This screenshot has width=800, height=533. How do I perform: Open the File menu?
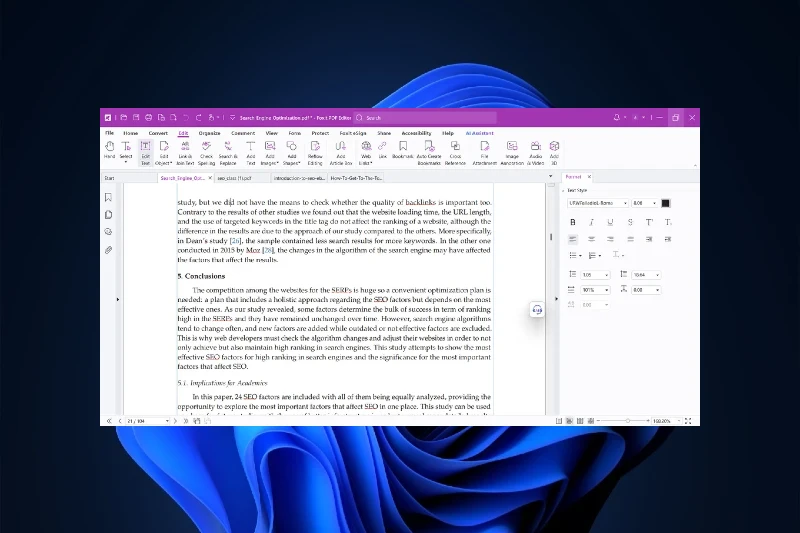coord(110,133)
